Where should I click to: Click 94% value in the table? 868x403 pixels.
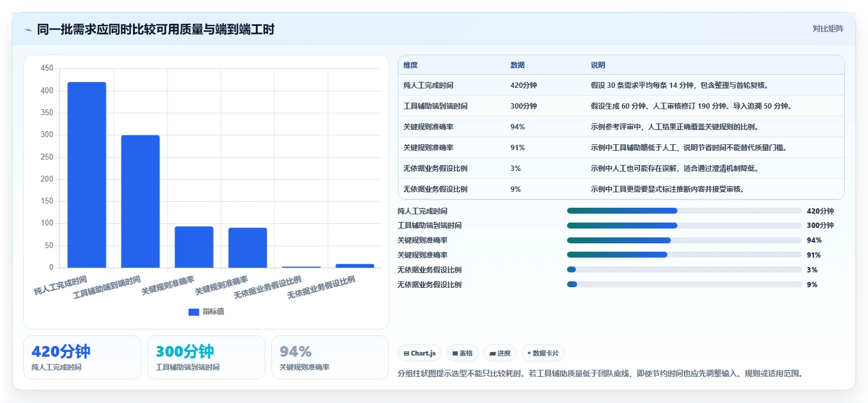point(518,127)
